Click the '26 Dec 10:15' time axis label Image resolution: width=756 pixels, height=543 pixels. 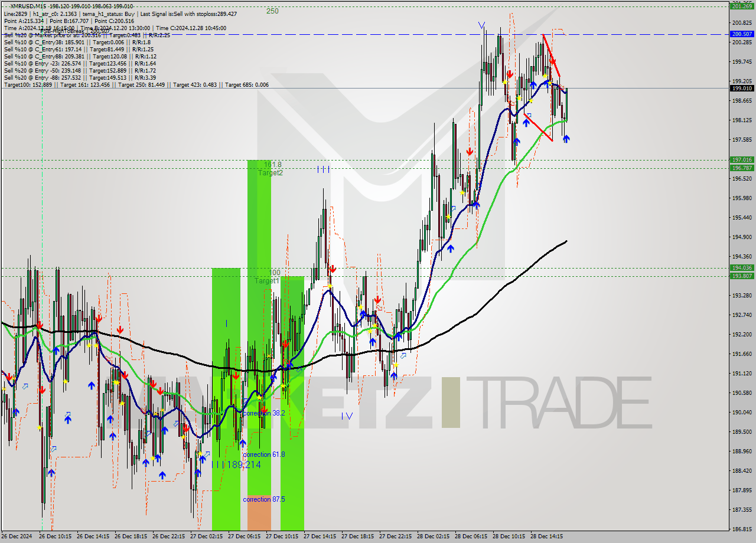[55, 537]
